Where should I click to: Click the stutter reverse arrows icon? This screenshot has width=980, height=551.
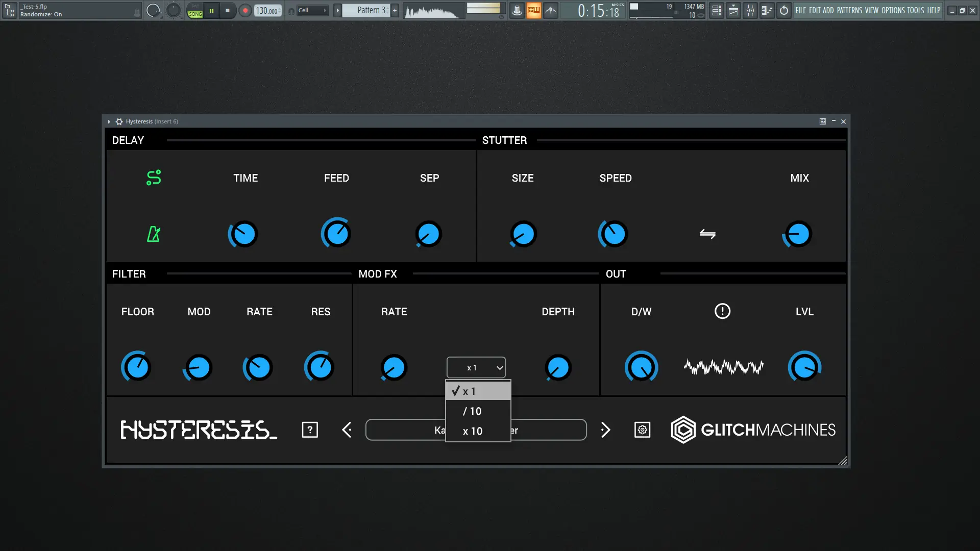pyautogui.click(x=707, y=234)
